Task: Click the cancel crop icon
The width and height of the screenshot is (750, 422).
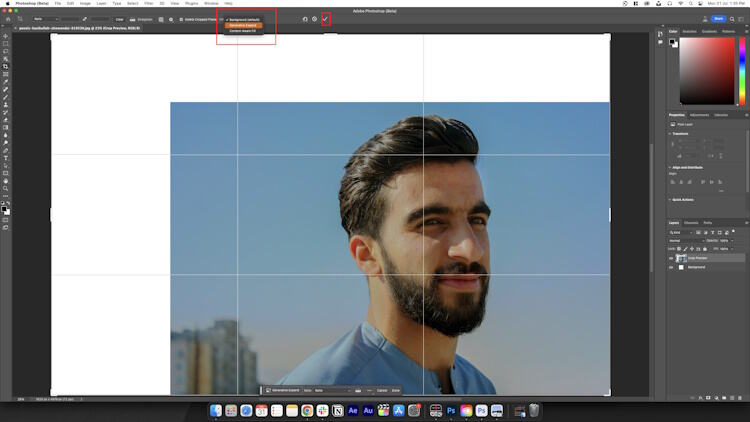Action: click(314, 18)
